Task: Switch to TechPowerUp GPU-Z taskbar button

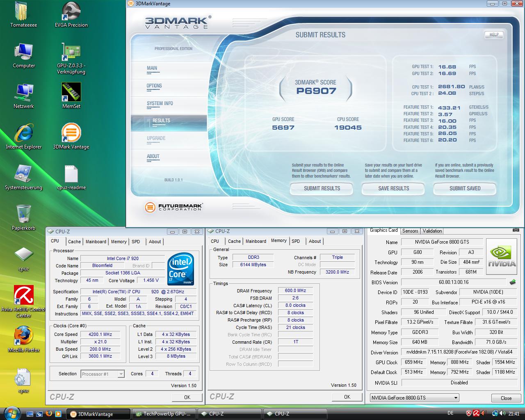Action: tap(164, 414)
